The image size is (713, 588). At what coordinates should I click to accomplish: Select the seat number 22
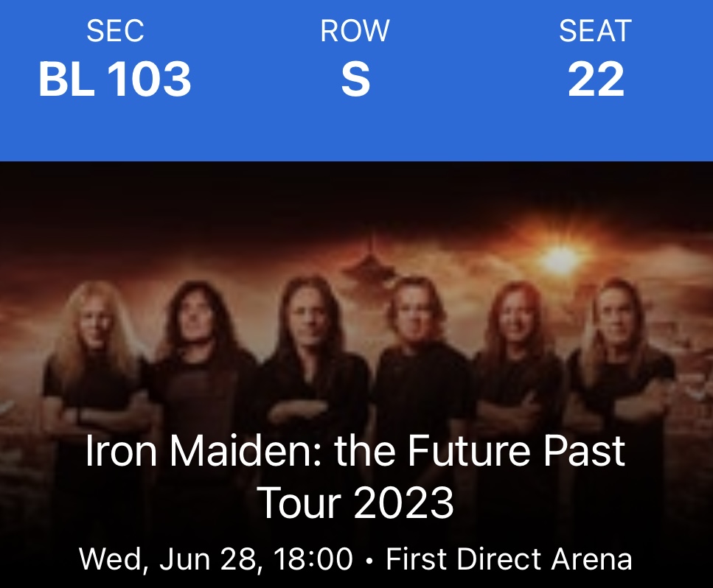[596, 80]
